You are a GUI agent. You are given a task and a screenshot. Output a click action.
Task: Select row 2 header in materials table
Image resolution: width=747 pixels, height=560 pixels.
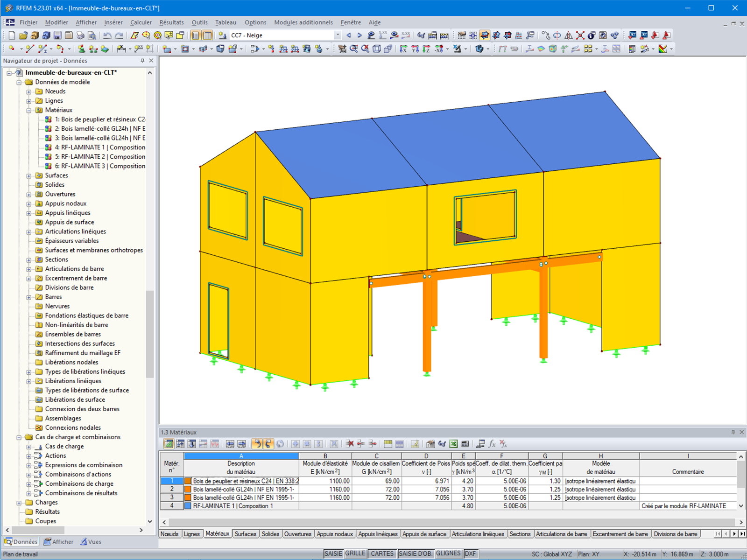(x=172, y=490)
